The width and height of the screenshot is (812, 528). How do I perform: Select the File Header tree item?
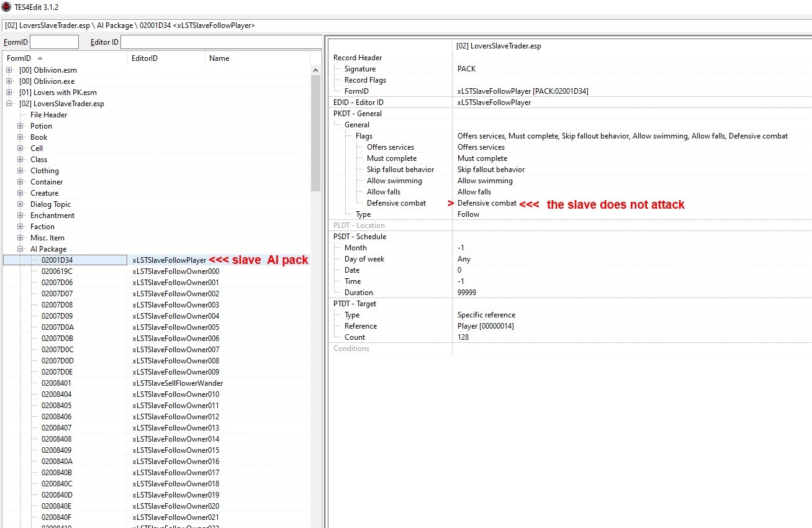pos(48,115)
